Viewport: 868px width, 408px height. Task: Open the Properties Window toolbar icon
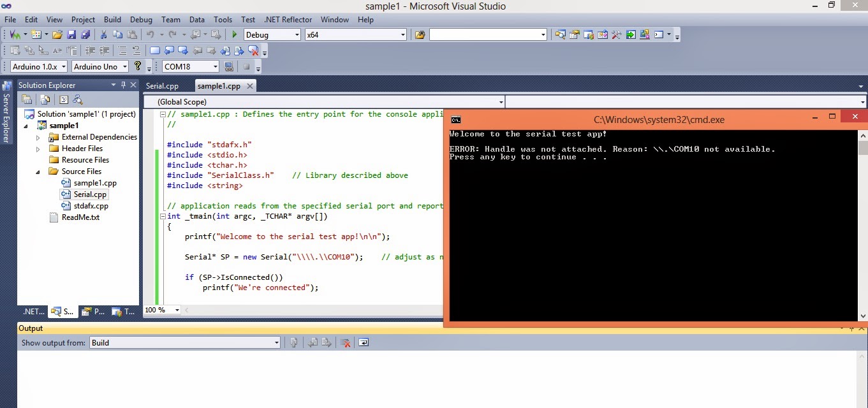pyautogui.click(x=574, y=34)
